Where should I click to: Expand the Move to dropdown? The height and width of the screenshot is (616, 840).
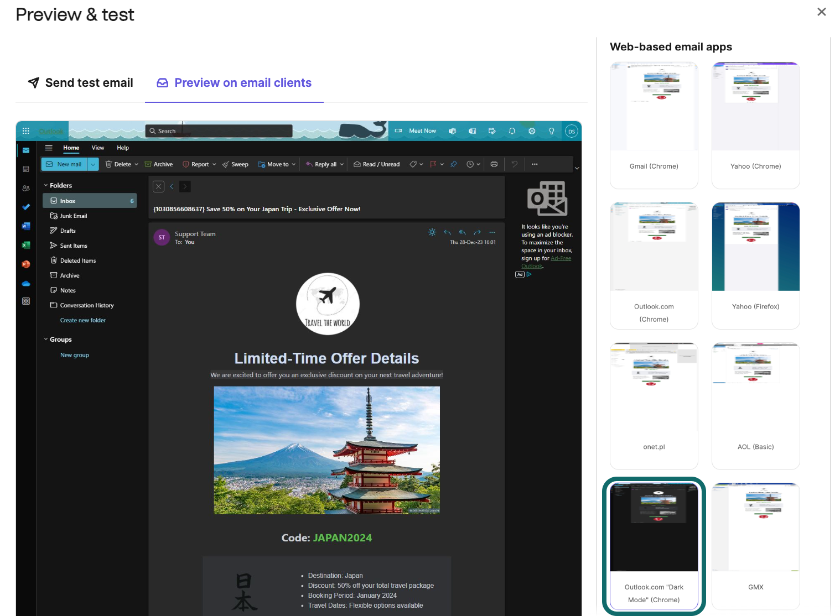[294, 164]
